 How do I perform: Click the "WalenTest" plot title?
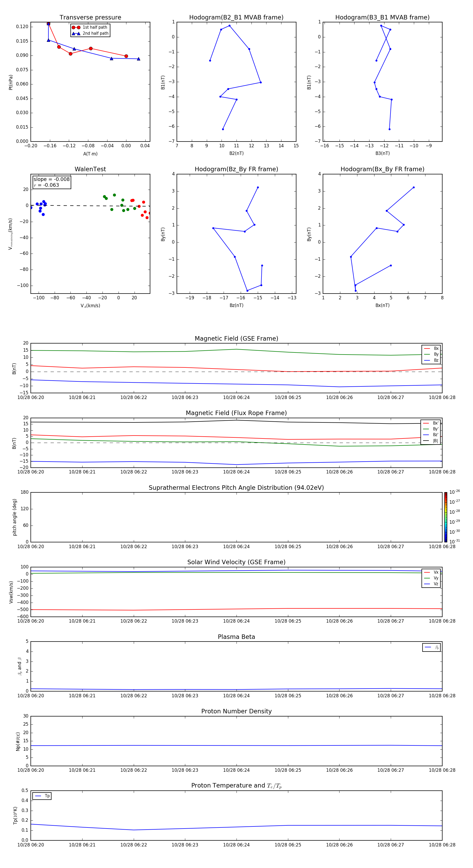(x=90, y=169)
